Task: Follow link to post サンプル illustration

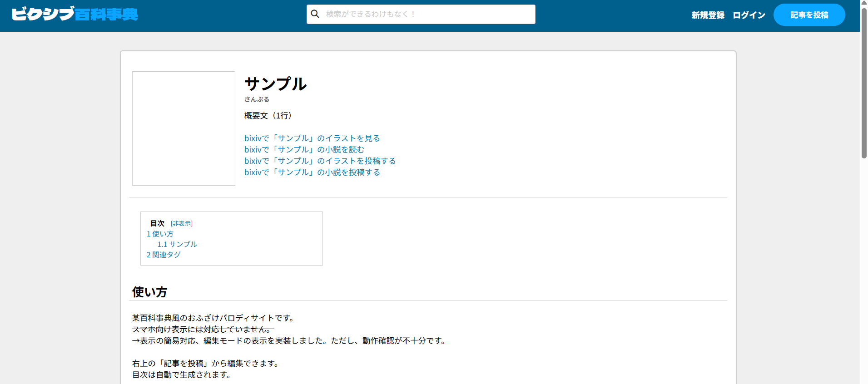Action: tap(320, 161)
